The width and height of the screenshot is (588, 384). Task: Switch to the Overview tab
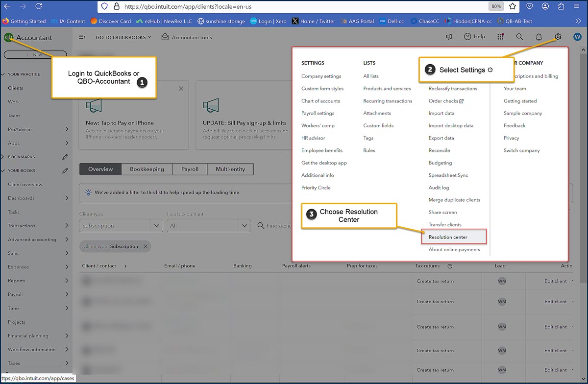[x=100, y=169]
